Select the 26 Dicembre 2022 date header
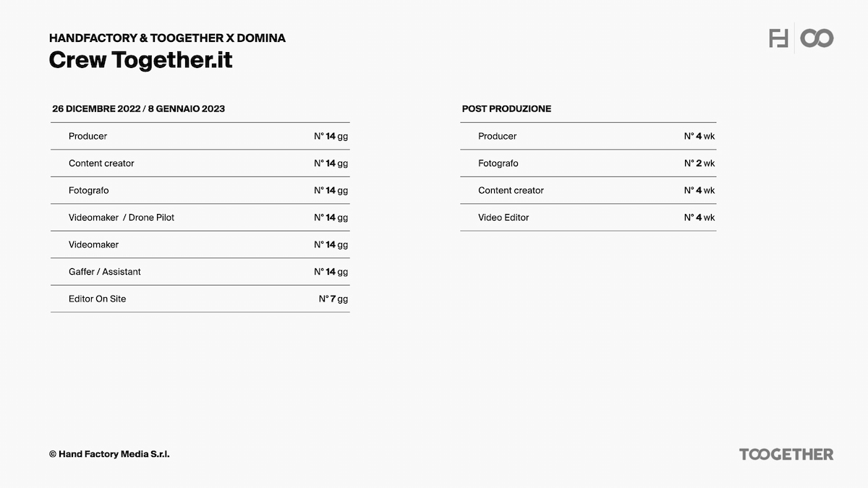Image resolution: width=868 pixels, height=488 pixels. coord(138,108)
